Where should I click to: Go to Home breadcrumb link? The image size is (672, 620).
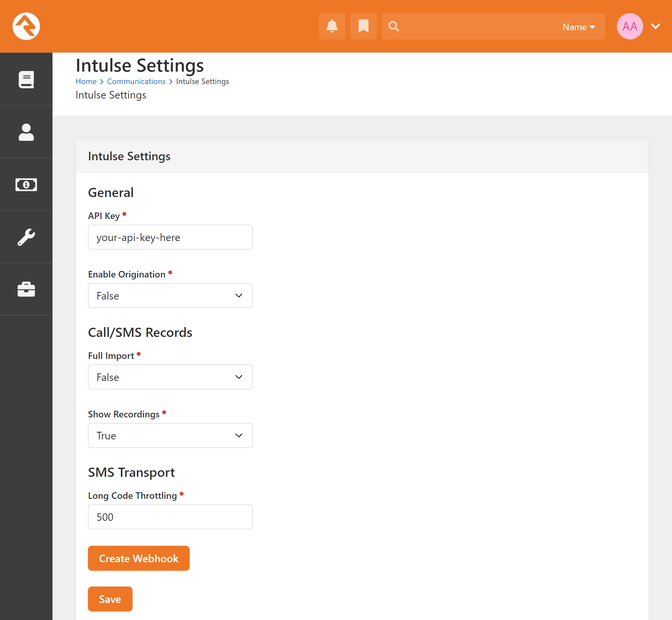(86, 81)
